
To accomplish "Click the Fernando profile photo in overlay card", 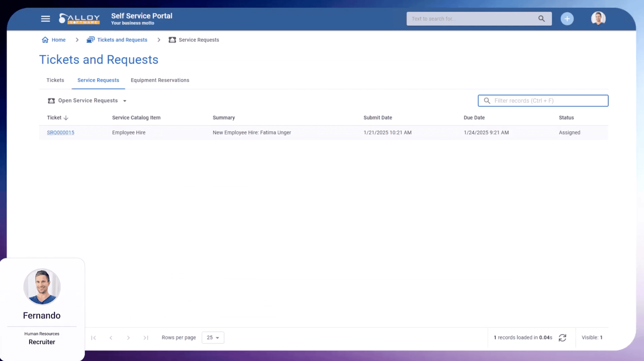I will tap(42, 287).
